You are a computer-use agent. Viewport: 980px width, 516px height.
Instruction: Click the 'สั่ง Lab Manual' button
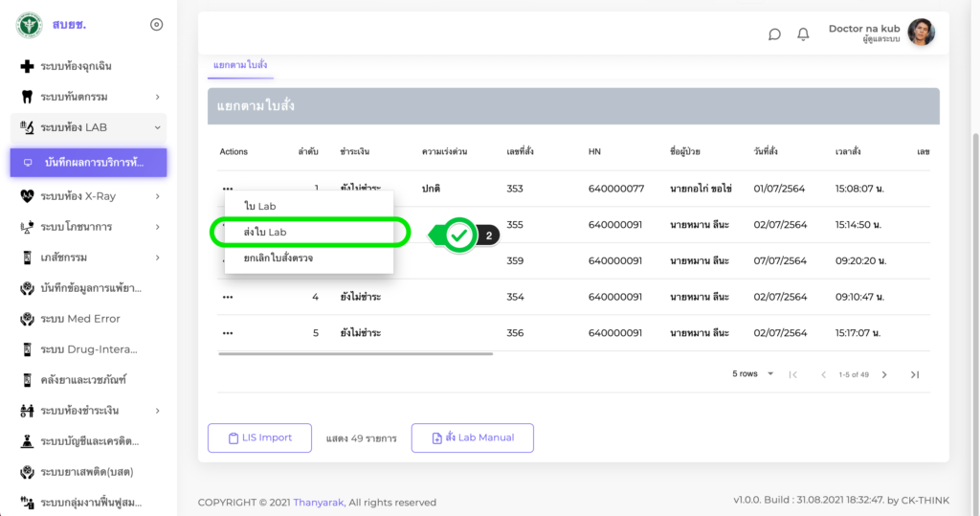[472, 437]
